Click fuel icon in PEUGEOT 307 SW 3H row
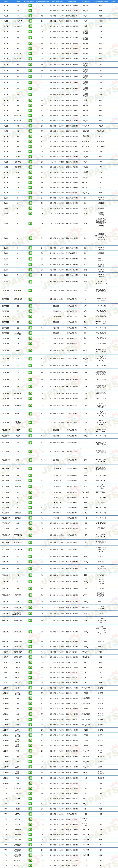Viewport: 118px width, 868px height. click(30, 518)
